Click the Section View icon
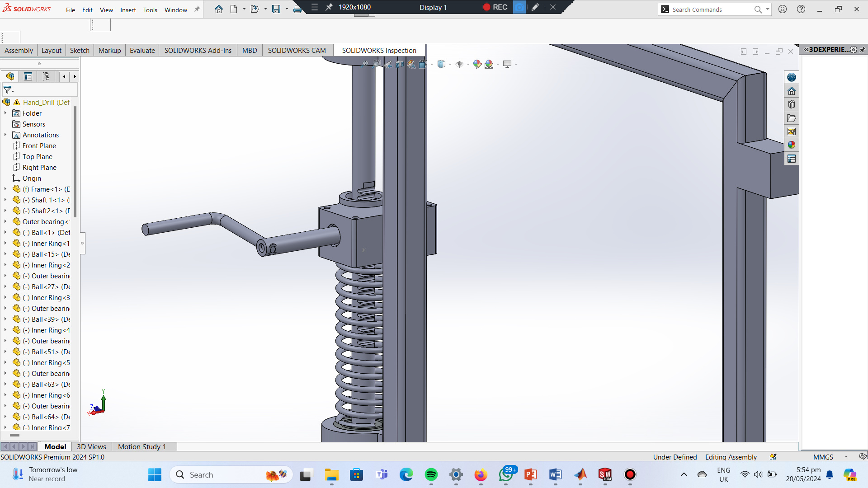 point(400,64)
